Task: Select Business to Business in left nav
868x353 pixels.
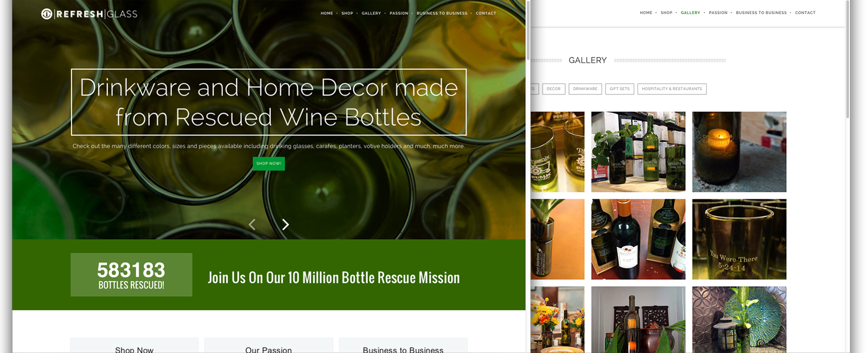Action: (442, 13)
